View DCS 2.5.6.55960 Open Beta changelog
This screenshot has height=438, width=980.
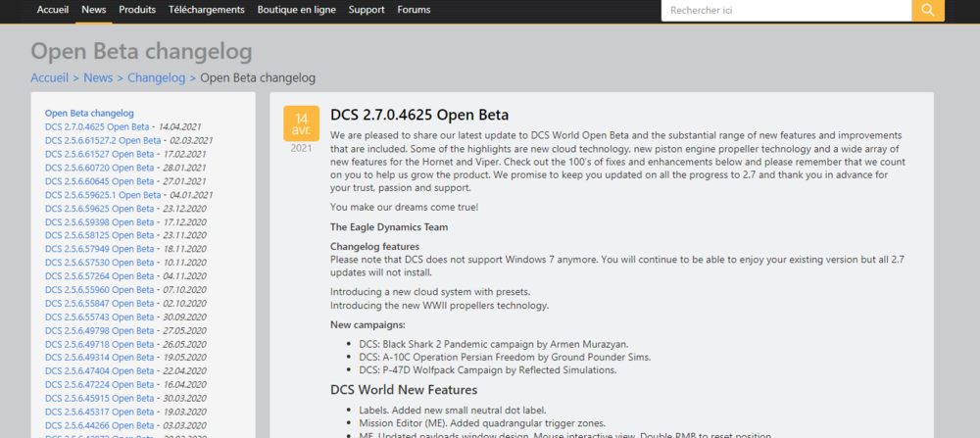pyautogui.click(x=100, y=291)
